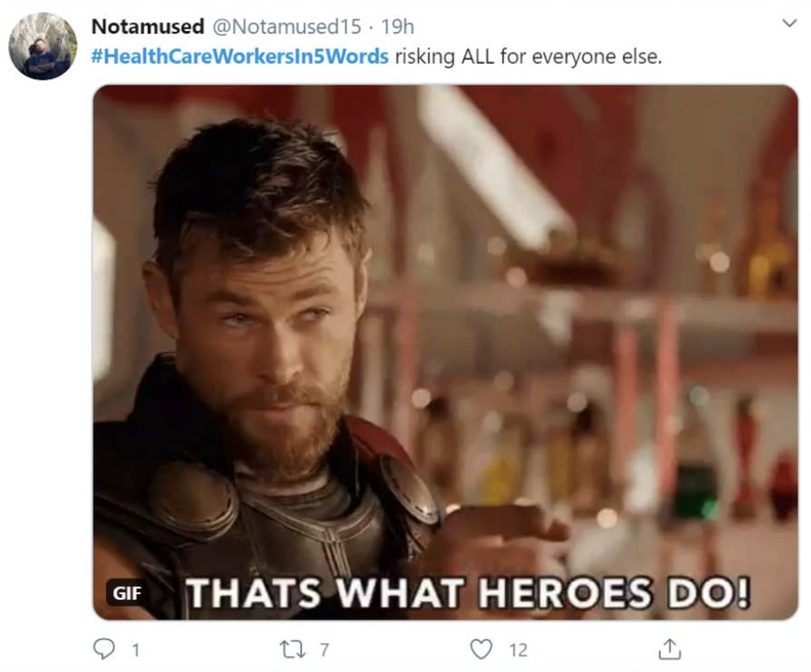Screen dimensions: 811x672
Task: Click the Notamused display name
Action: tap(147, 26)
